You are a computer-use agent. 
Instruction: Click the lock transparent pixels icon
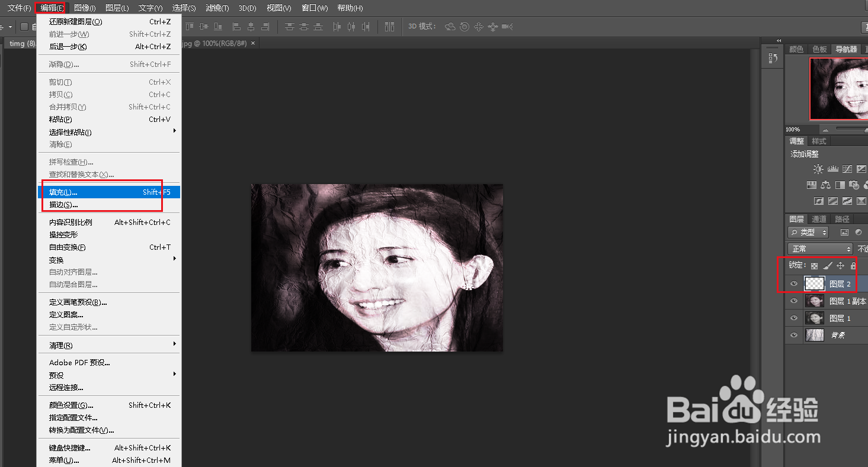click(815, 266)
